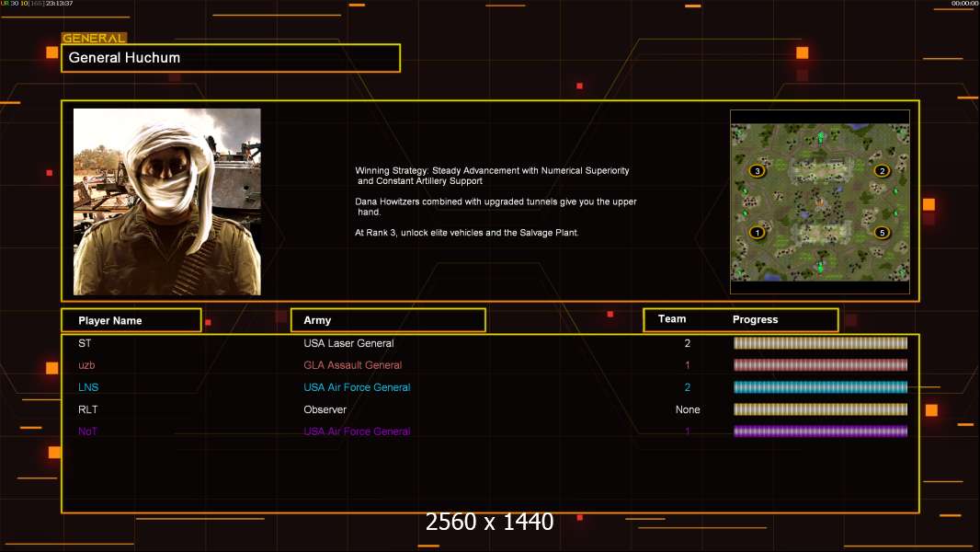
Task: Click the Progress column header label
Action: [755, 319]
